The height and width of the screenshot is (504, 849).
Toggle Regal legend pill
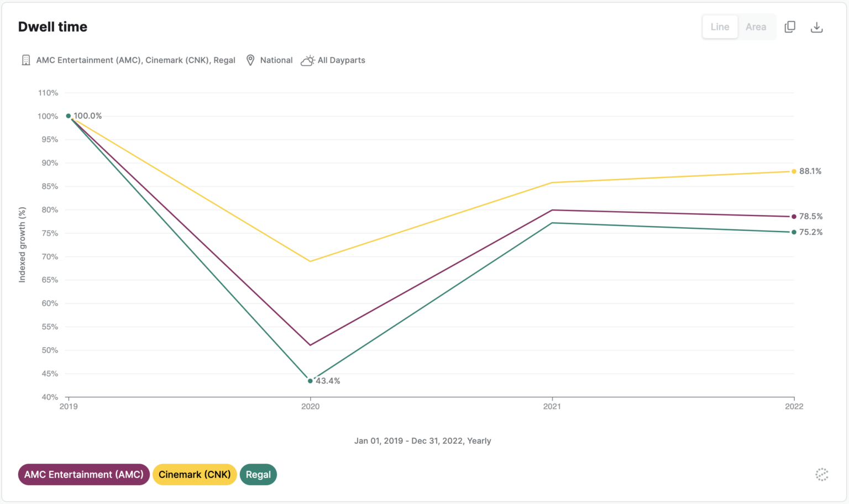pos(258,474)
